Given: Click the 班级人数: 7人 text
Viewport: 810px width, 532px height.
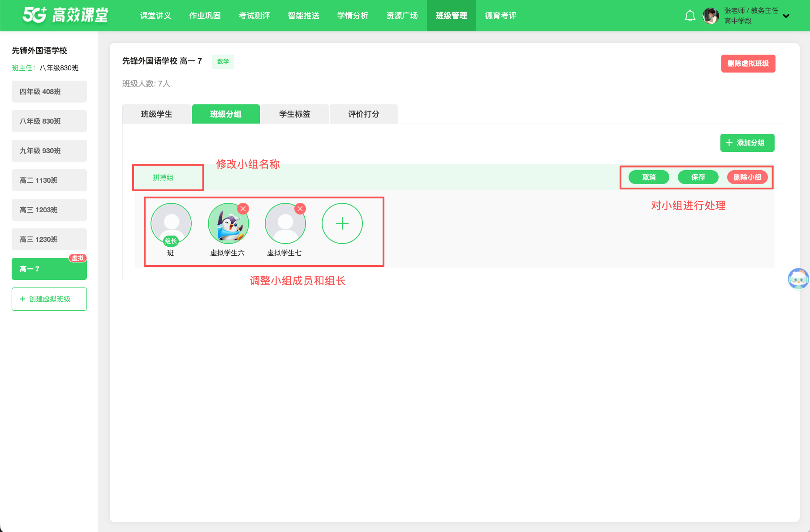Looking at the screenshot, I should tap(146, 84).
